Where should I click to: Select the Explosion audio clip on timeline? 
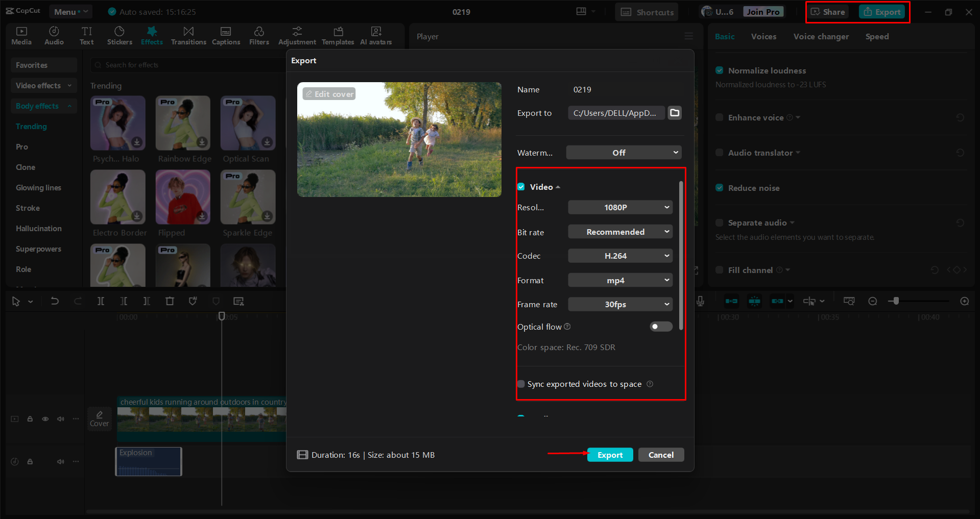[149, 461]
